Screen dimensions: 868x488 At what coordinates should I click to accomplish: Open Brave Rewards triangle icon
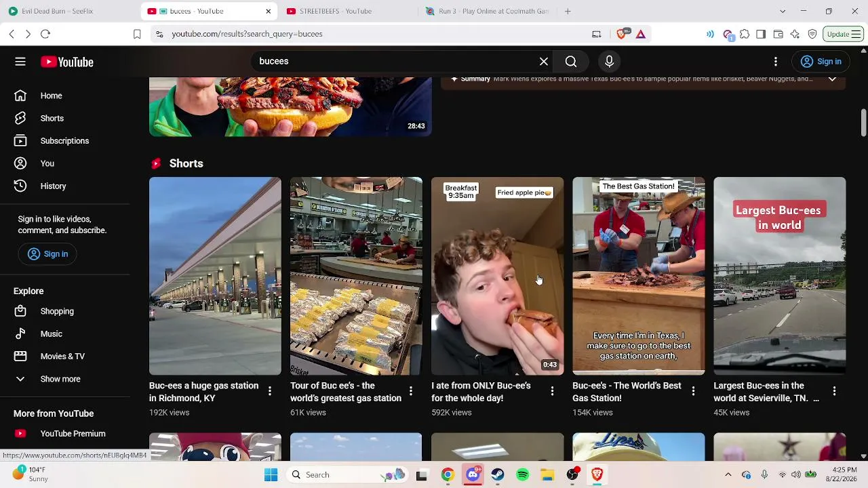(640, 34)
